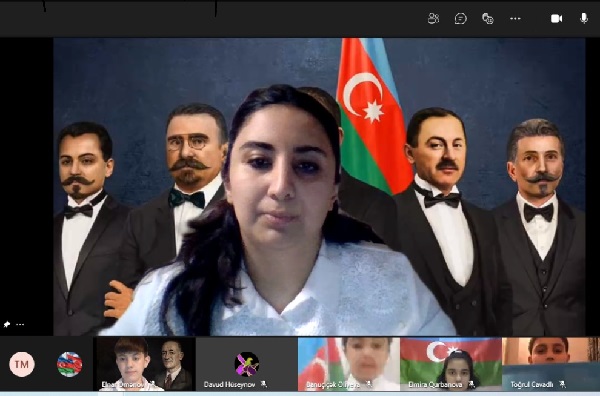
Task: Open the More actions ellipsis menu
Action: point(515,18)
